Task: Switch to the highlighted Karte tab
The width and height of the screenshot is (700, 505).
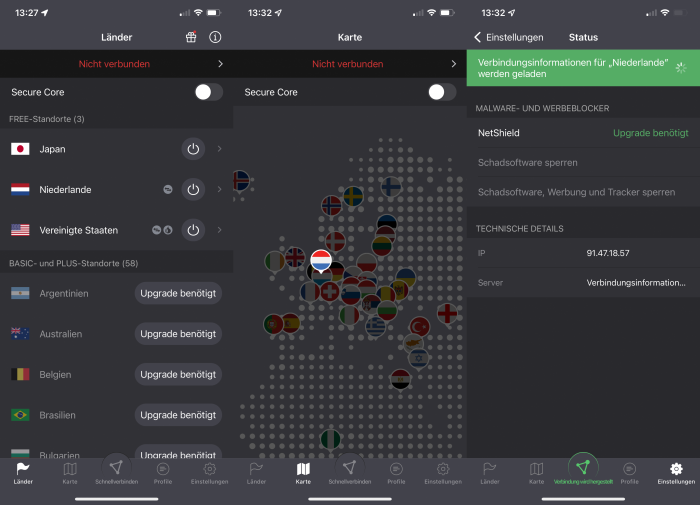Action: pos(303,472)
